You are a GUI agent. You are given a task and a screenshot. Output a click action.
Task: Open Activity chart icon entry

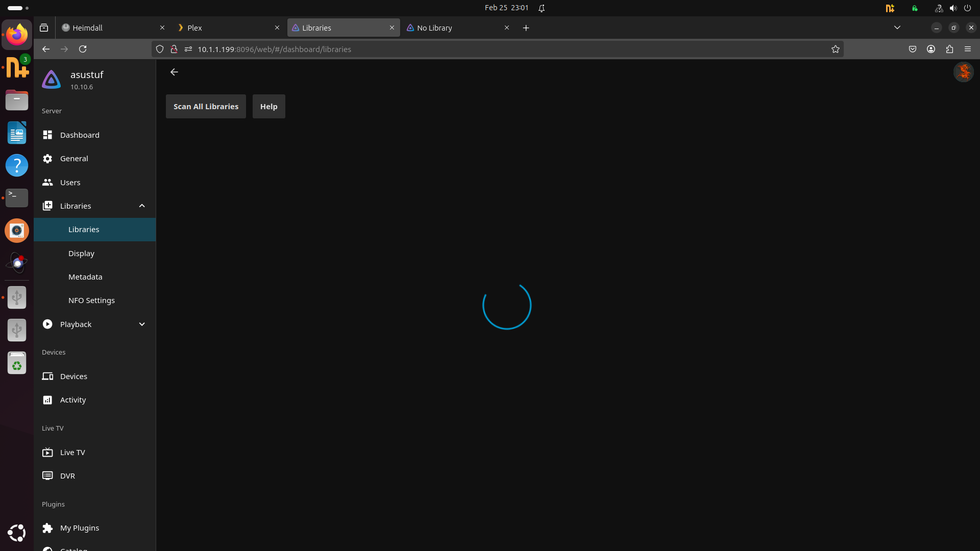pyautogui.click(x=47, y=400)
